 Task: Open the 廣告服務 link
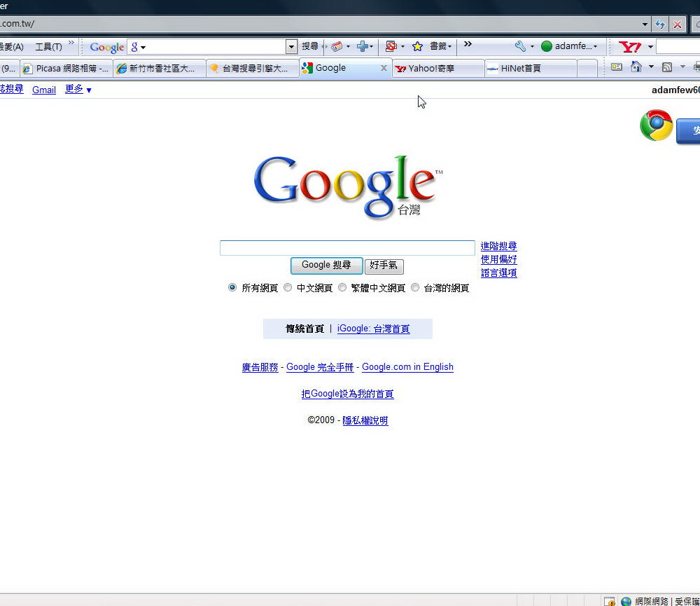(260, 367)
